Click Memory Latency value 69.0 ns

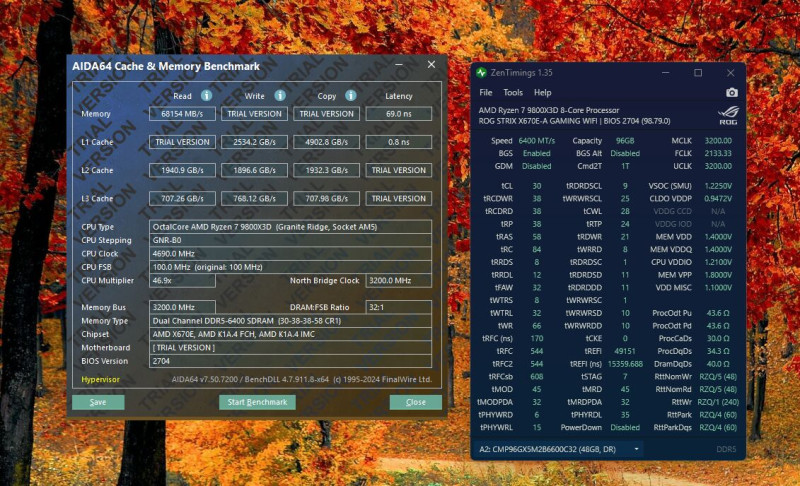398,114
